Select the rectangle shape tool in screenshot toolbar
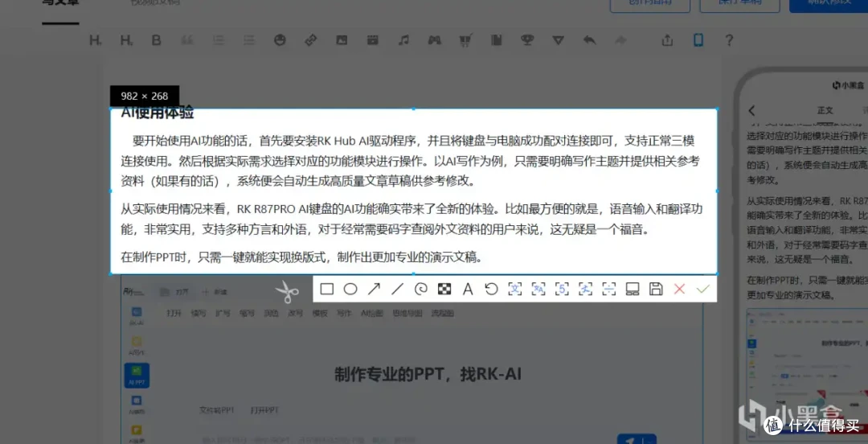868x444 pixels. click(x=326, y=289)
